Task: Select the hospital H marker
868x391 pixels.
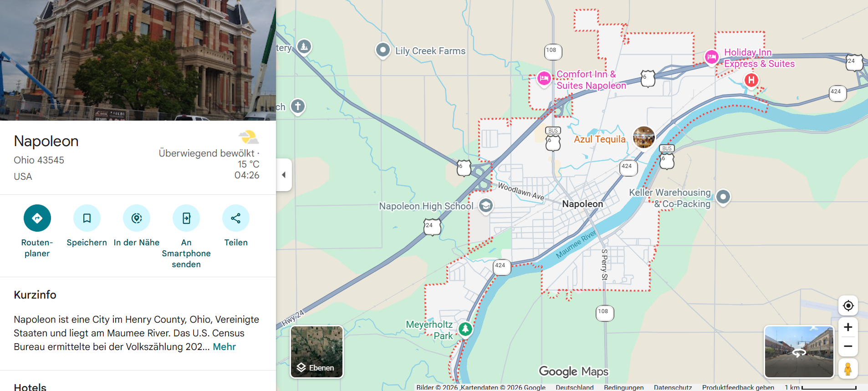Action: (751, 81)
